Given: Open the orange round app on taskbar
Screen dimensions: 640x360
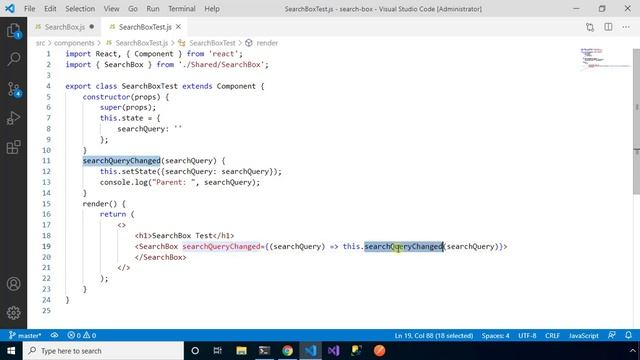Looking at the screenshot, I should click(380, 351).
